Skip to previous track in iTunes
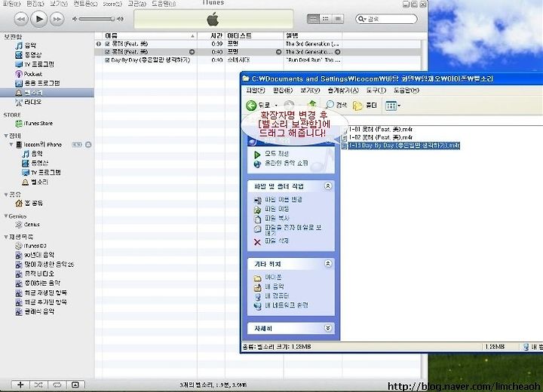This screenshot has height=392, width=543. (x=21, y=19)
